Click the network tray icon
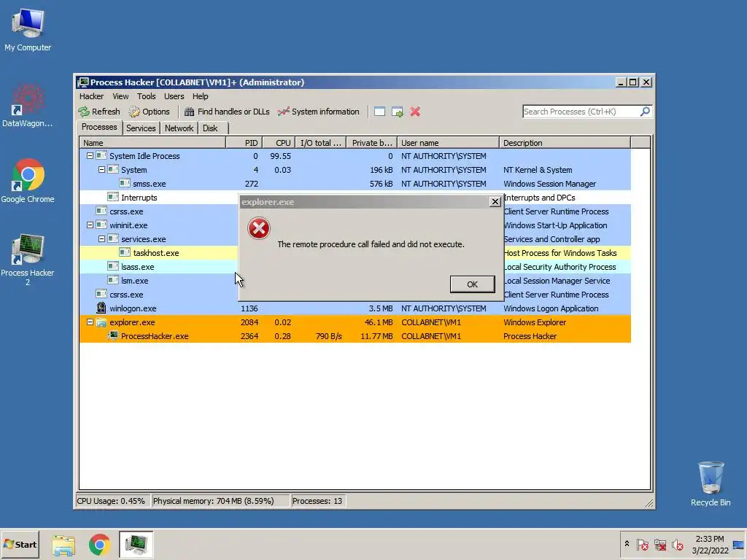The height and width of the screenshot is (560, 747). tap(659, 544)
